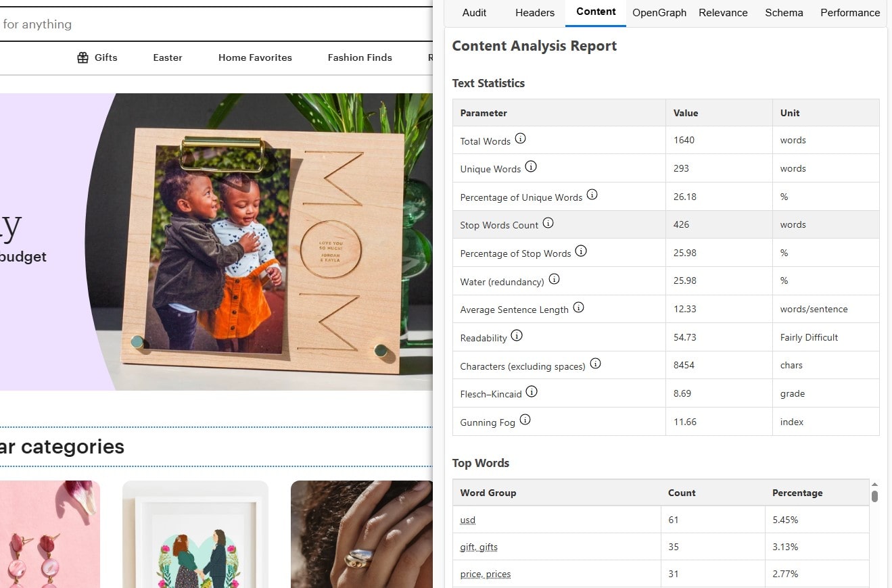The image size is (892, 588).
Task: Click the Top Words table scrollbar
Action: (874, 495)
